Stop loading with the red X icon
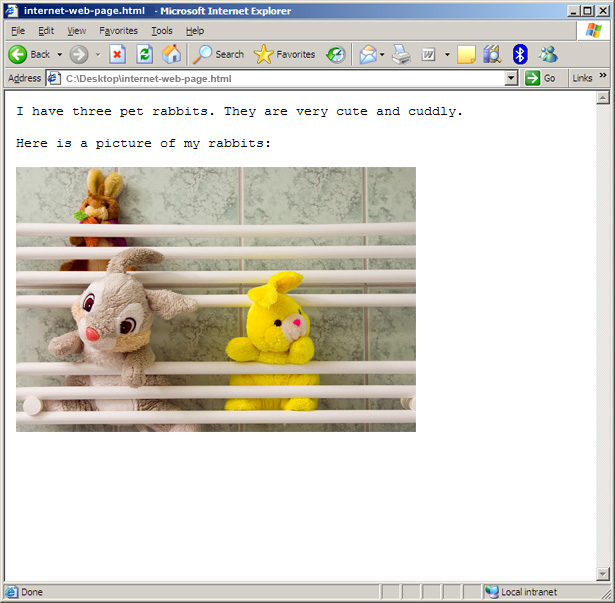 (x=117, y=54)
